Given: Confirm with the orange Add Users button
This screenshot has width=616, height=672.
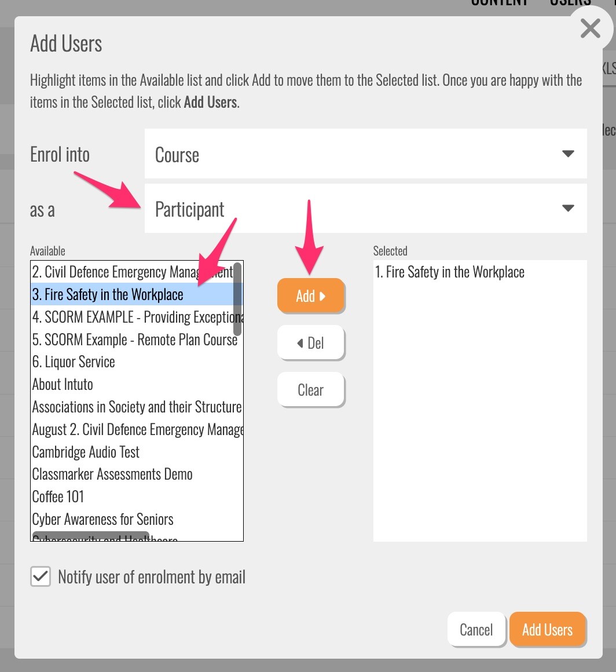Looking at the screenshot, I should pos(547,630).
